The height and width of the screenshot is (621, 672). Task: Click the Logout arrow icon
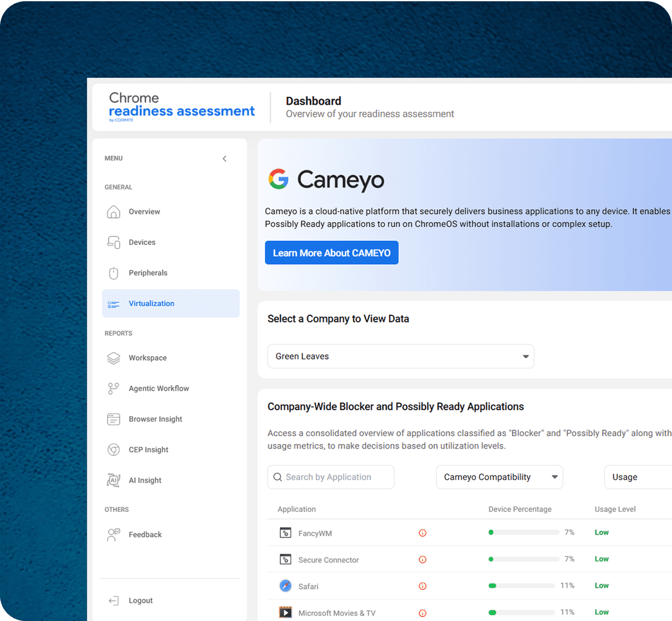[x=114, y=600]
